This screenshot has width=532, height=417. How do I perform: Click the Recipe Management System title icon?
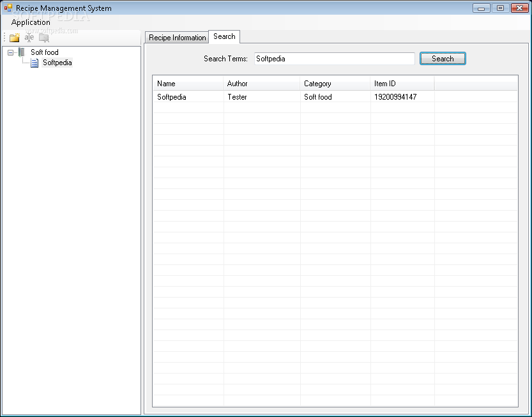[x=8, y=8]
